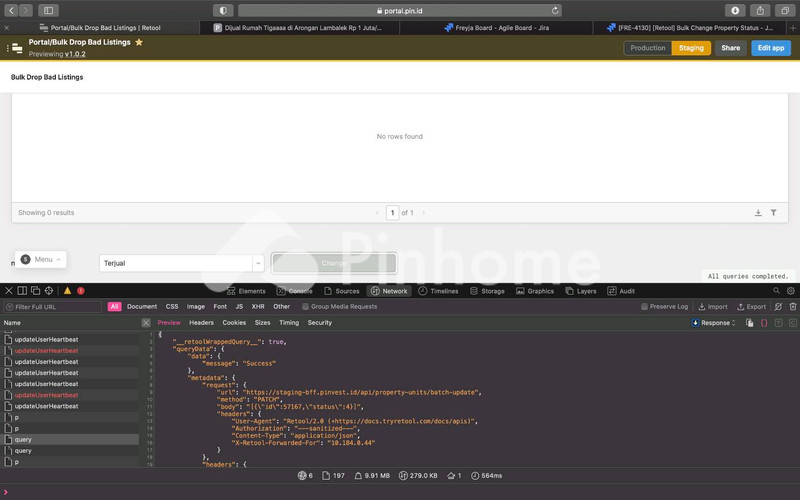Click the table download icon

(758, 213)
